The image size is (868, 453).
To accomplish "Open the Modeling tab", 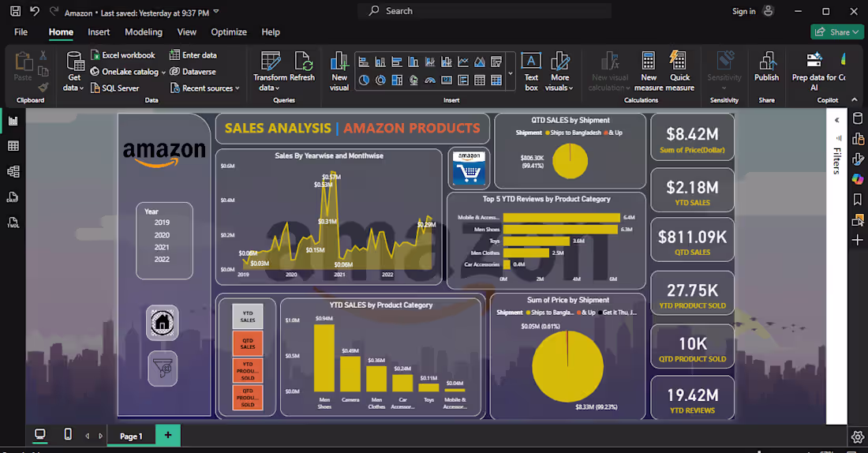I will pyautogui.click(x=144, y=32).
